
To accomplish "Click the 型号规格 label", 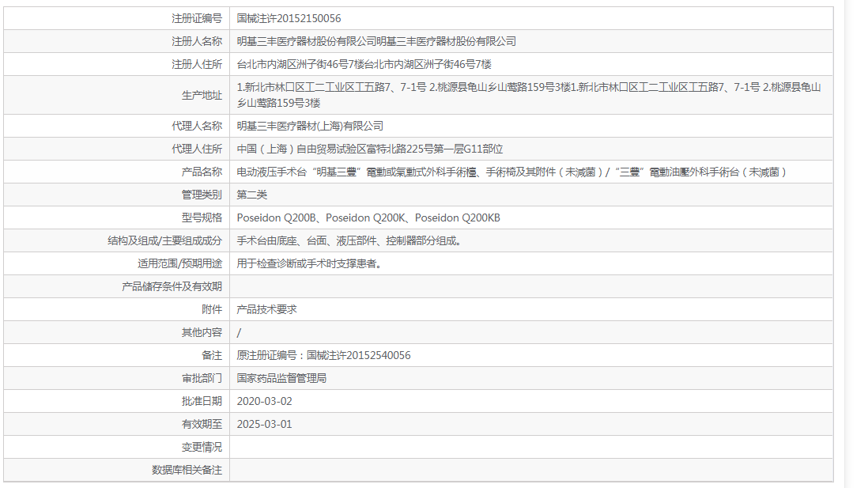I will (x=202, y=218).
